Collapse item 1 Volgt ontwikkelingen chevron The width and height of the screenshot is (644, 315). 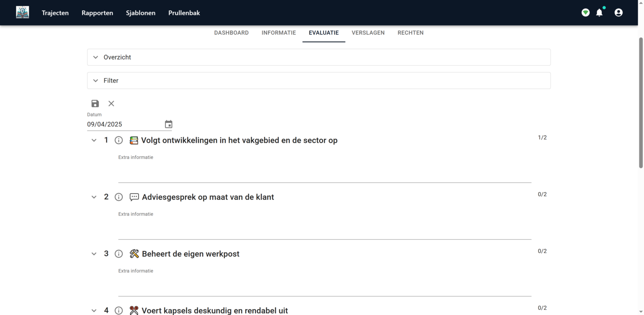coord(94,140)
